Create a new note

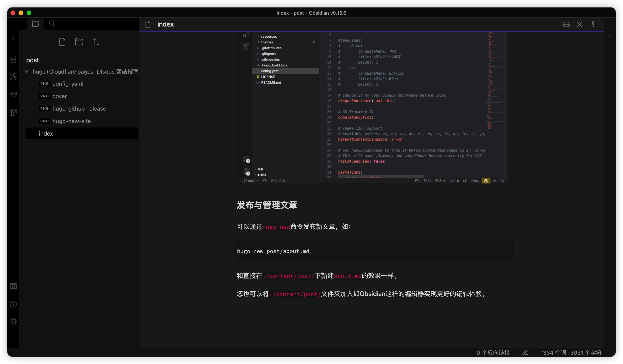click(62, 42)
